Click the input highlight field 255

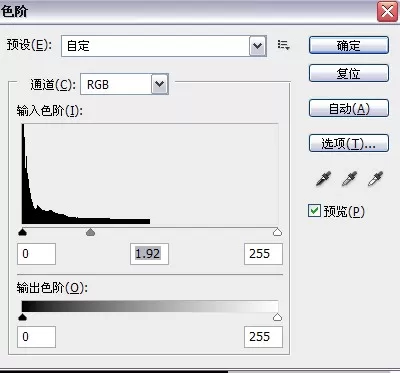(263, 254)
